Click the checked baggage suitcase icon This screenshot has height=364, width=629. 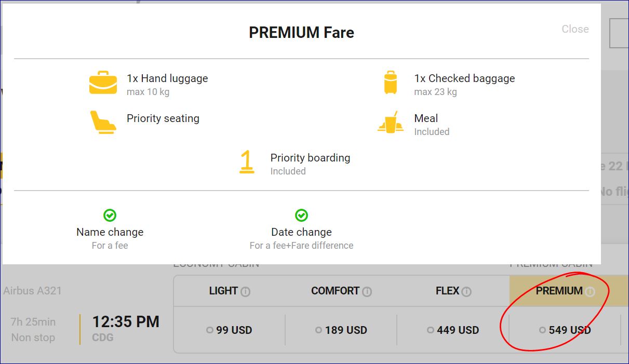coord(391,83)
